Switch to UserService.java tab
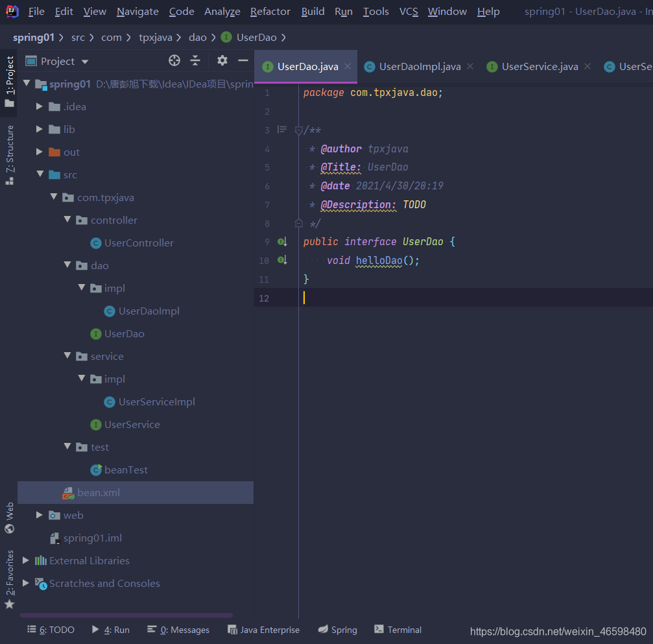653x644 pixels. coord(540,67)
